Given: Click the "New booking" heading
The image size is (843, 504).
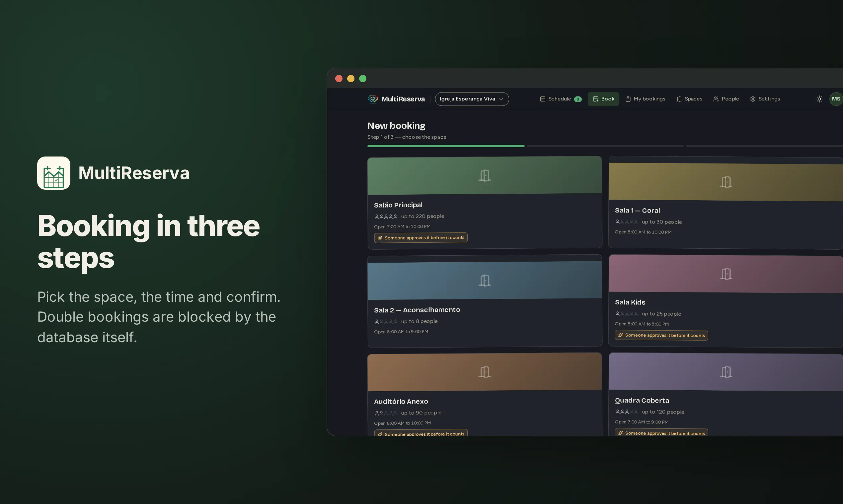Looking at the screenshot, I should (396, 126).
